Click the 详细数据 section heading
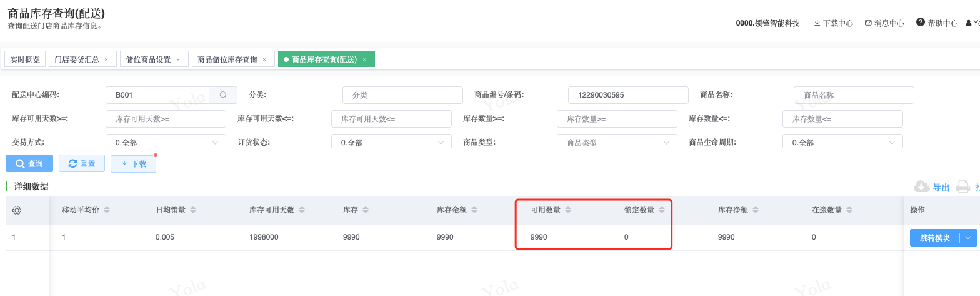The height and width of the screenshot is (296, 980). (31, 186)
